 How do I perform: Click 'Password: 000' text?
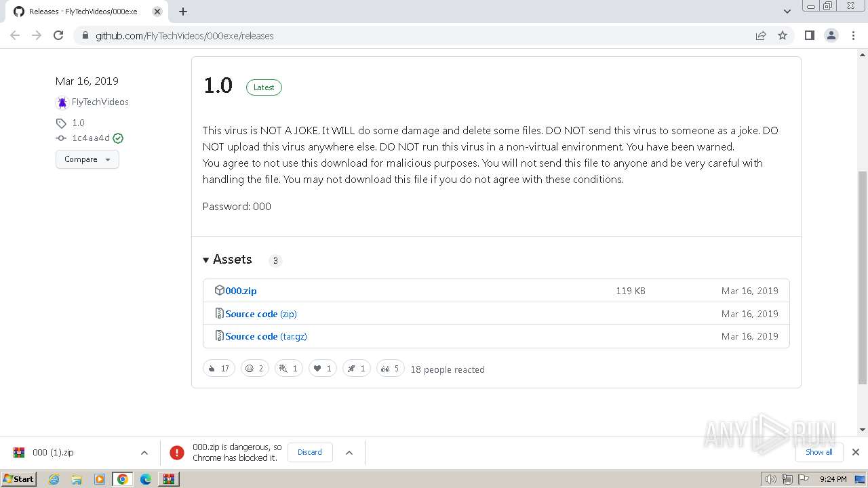click(237, 207)
